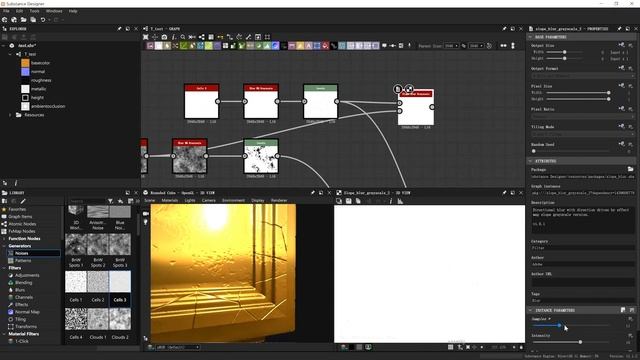This screenshot has height=360, width=640.
Task: Click the graph info 'i' icon
Action: [173, 37]
